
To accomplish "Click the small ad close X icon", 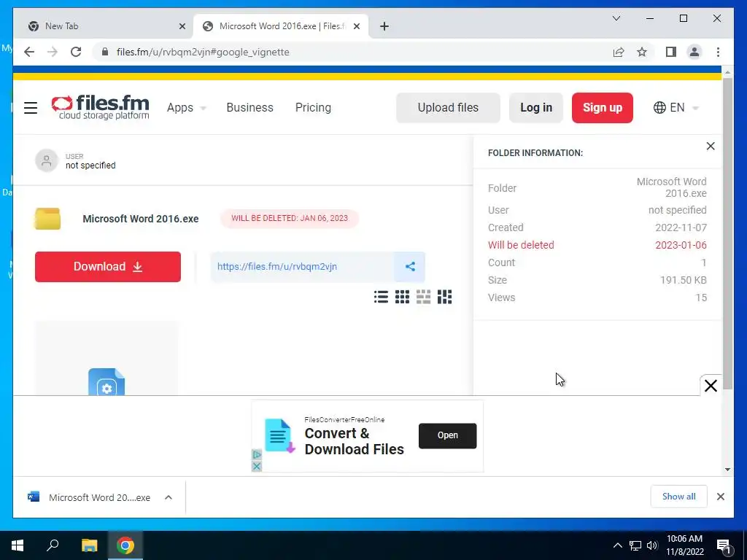I will [256, 466].
